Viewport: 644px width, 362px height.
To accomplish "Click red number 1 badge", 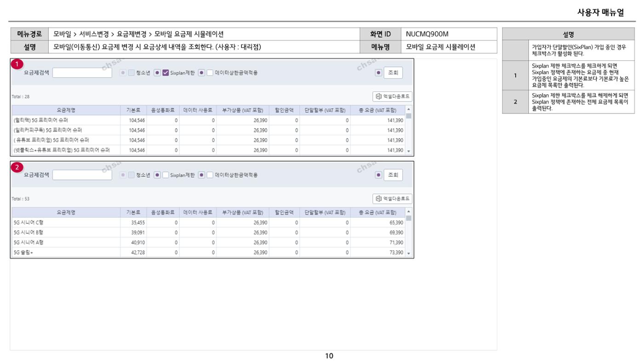I will 17,65.
